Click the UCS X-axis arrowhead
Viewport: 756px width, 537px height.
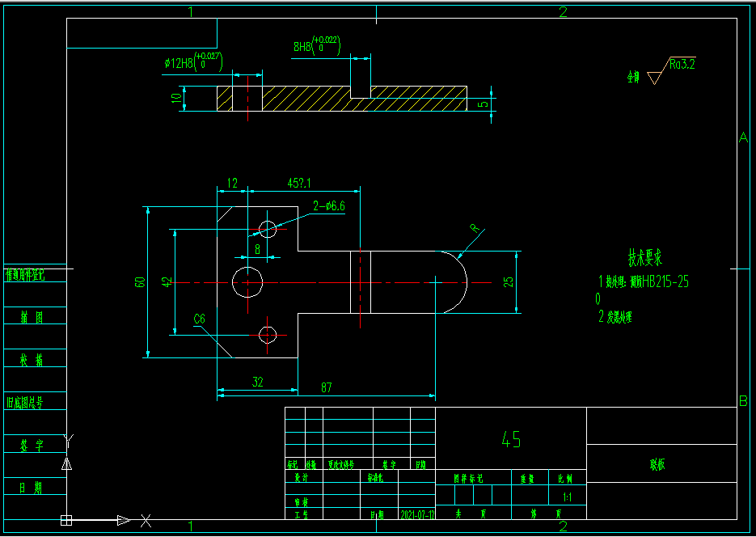(x=124, y=521)
